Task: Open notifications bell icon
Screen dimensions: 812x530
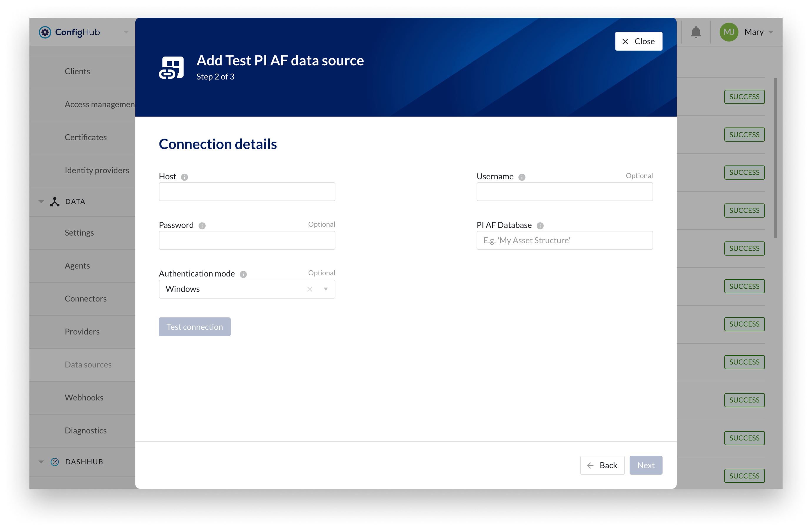Action: coord(696,32)
